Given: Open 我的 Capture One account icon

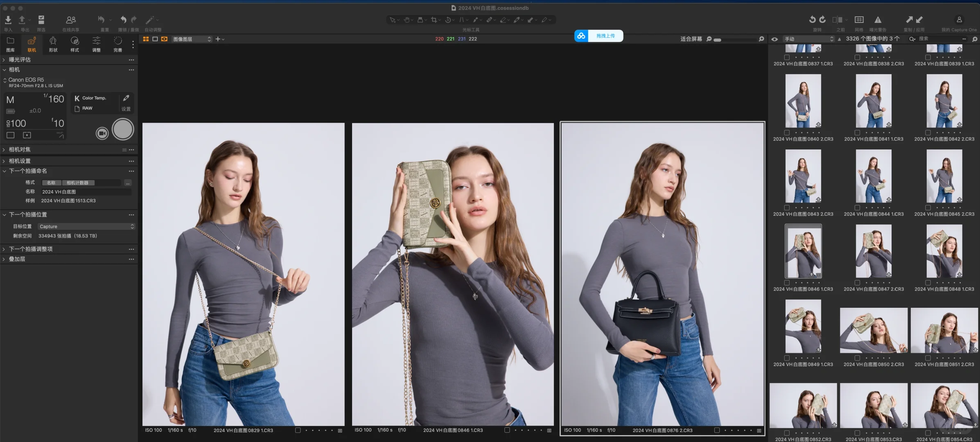Looking at the screenshot, I should point(959,19).
